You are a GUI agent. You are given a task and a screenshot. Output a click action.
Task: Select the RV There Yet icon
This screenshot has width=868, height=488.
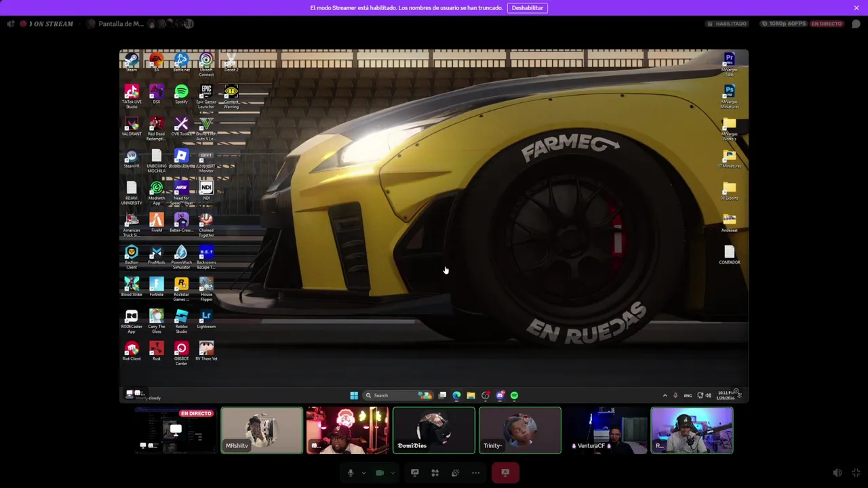[x=206, y=351]
